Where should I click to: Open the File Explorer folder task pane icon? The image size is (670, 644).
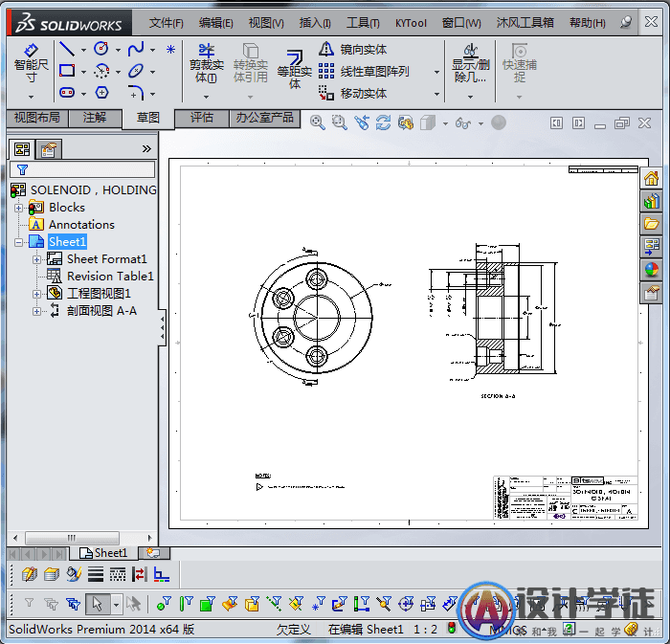tap(651, 224)
